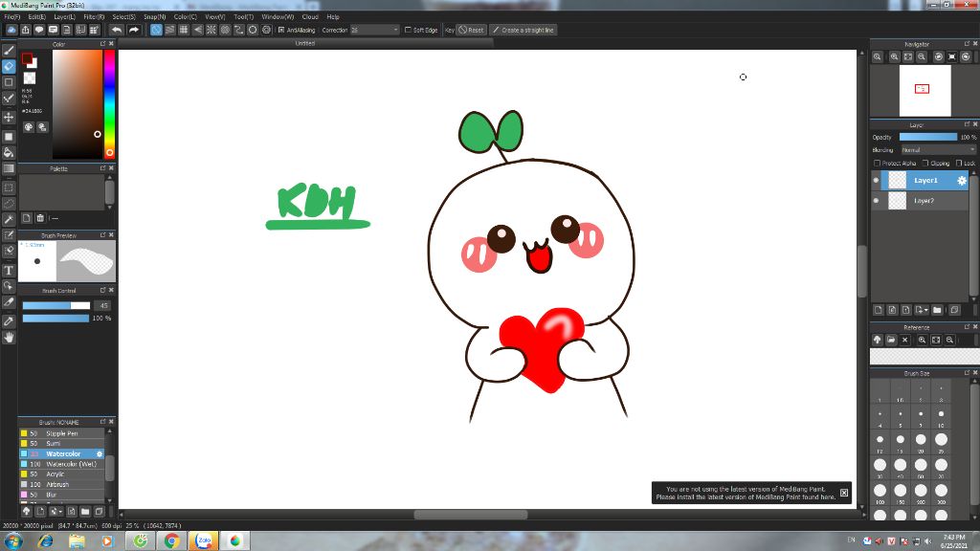Image resolution: width=980 pixels, height=551 pixels.
Task: Add a new brush in brush panel
Action: click(40, 512)
